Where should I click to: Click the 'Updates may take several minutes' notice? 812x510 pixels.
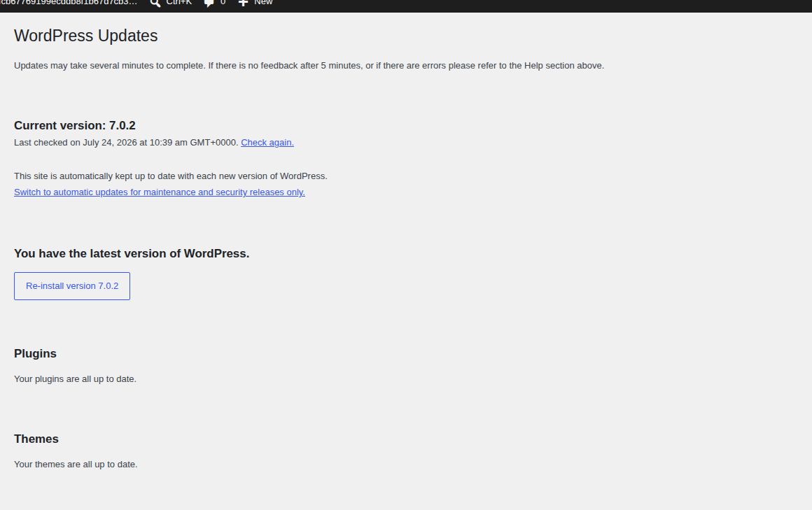(x=309, y=66)
